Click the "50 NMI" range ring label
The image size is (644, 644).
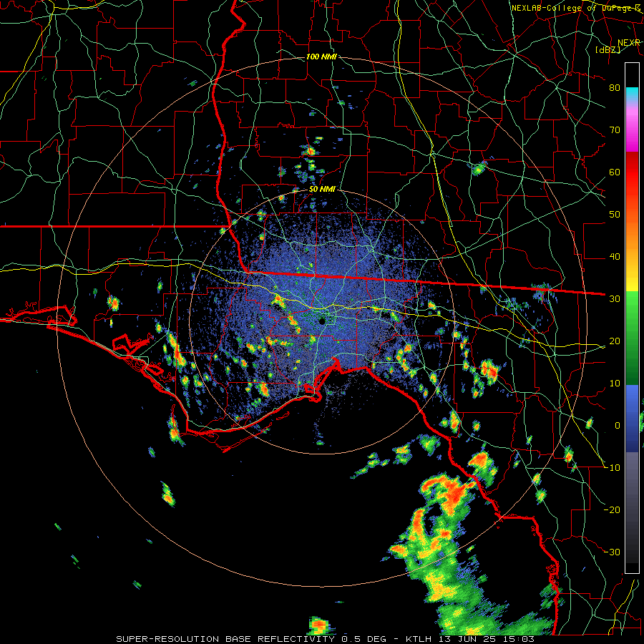pos(322,190)
